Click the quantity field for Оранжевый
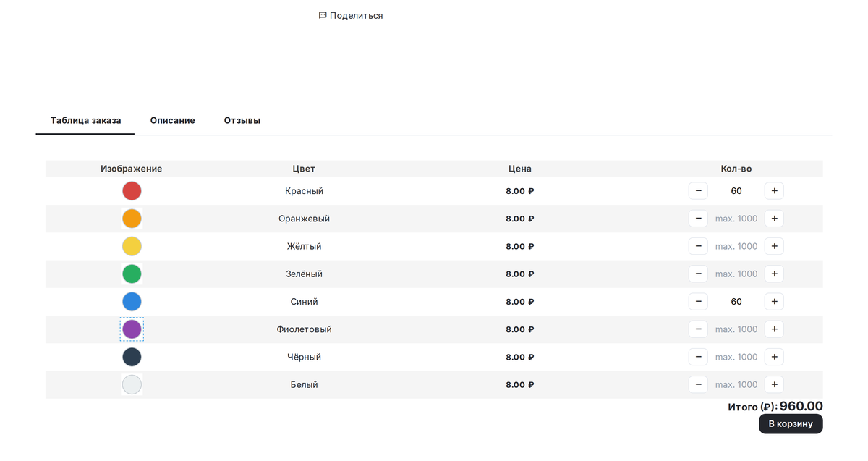Viewport: 868px width, 461px height. 736,219
